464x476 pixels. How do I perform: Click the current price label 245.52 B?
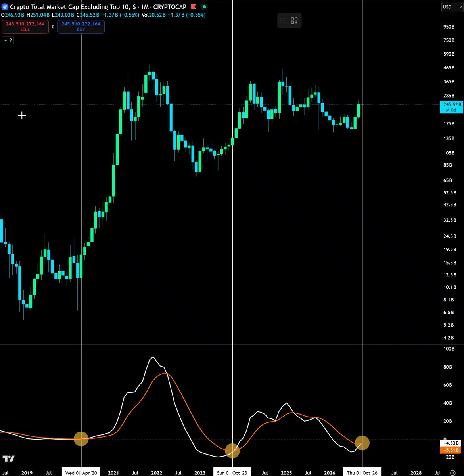coord(451,107)
